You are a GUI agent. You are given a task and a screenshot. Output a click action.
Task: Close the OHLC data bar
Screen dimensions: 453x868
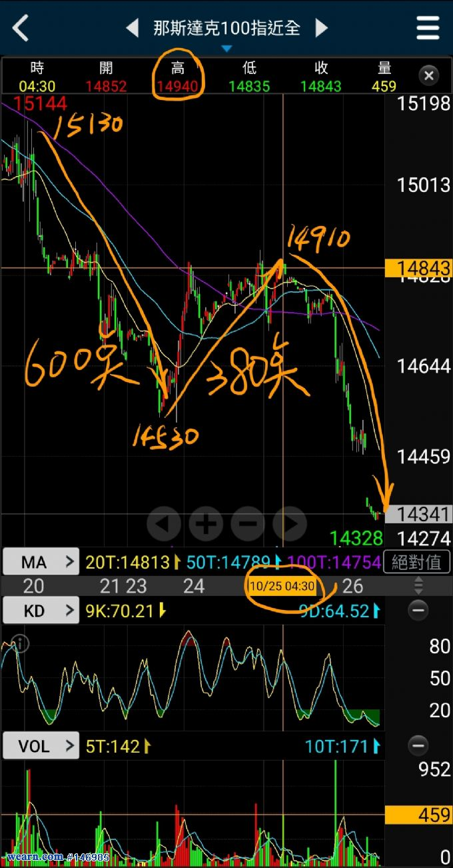pyautogui.click(x=429, y=75)
